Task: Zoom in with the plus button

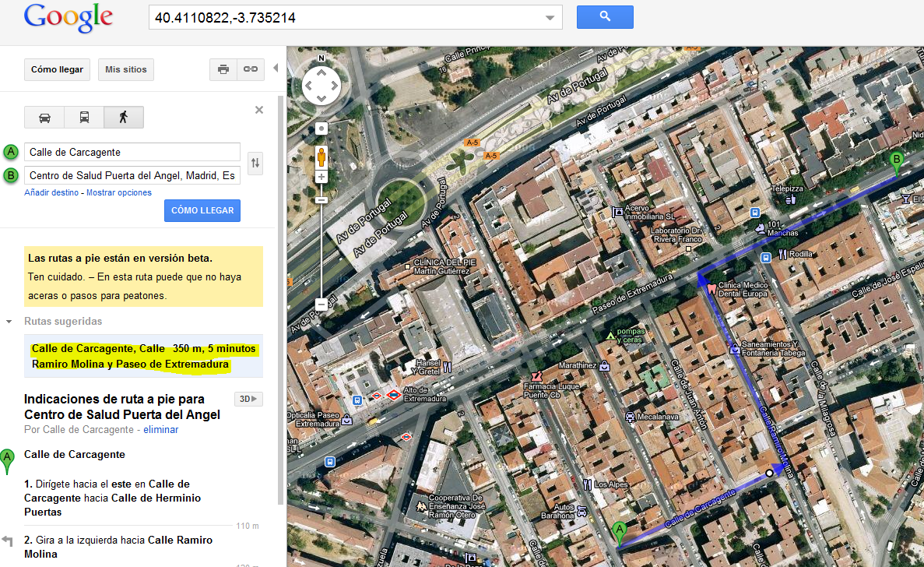Action: click(x=321, y=176)
